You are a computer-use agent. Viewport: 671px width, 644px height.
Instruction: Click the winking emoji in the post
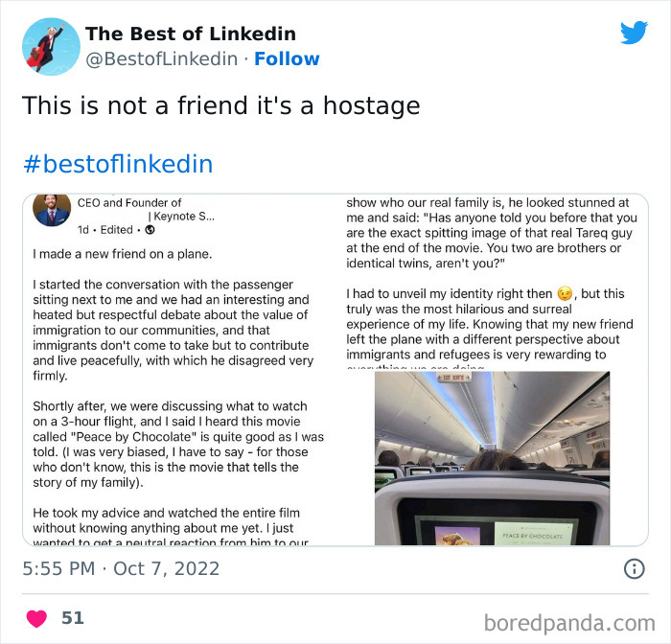[x=565, y=294]
